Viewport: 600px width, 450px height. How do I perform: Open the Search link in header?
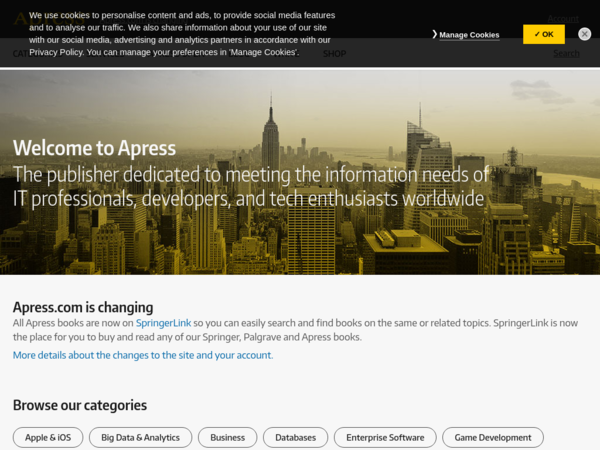pyautogui.click(x=566, y=54)
